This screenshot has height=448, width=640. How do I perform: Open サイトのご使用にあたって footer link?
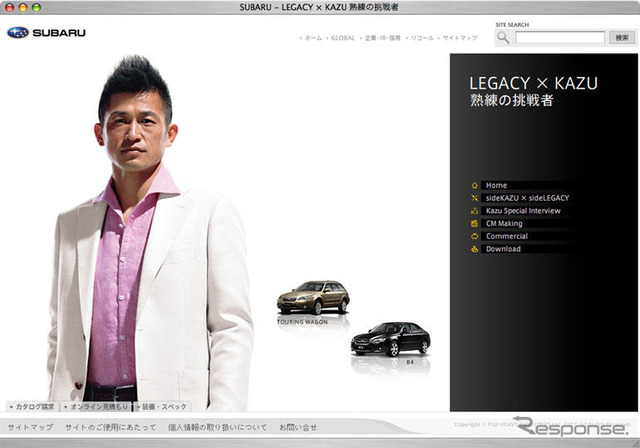click(111, 427)
